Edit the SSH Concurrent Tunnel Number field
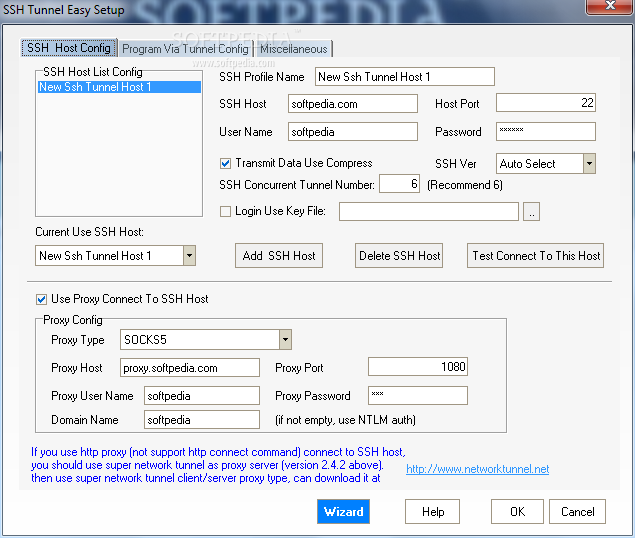The image size is (635, 538). point(399,184)
